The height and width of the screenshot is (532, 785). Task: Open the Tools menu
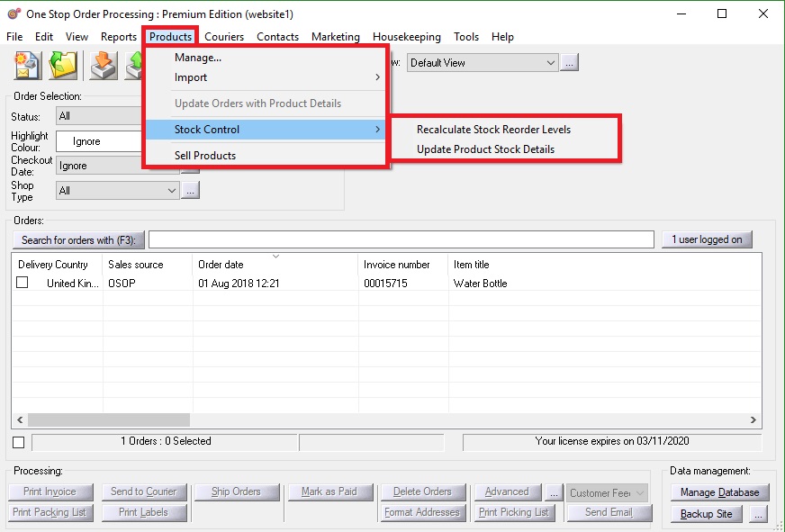click(466, 37)
